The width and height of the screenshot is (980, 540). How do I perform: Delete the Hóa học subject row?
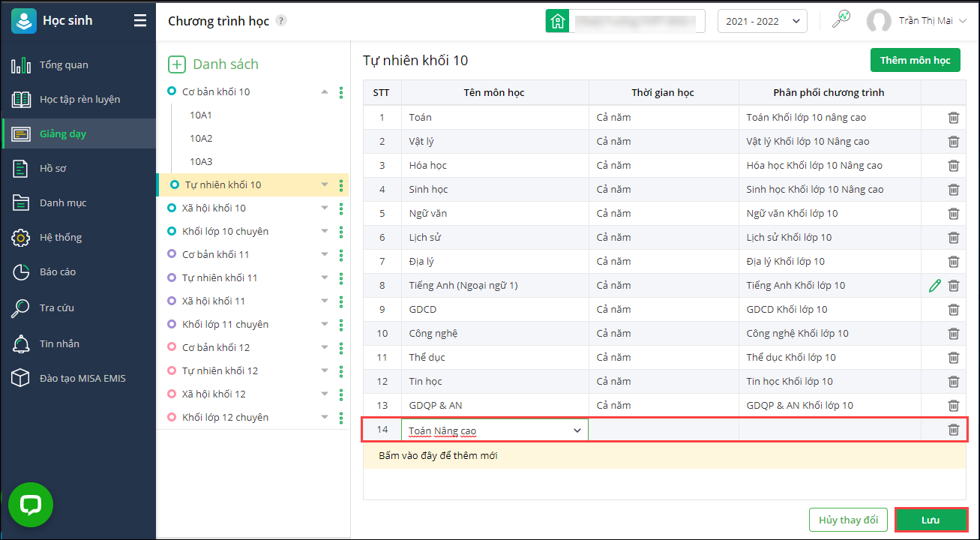pos(954,166)
